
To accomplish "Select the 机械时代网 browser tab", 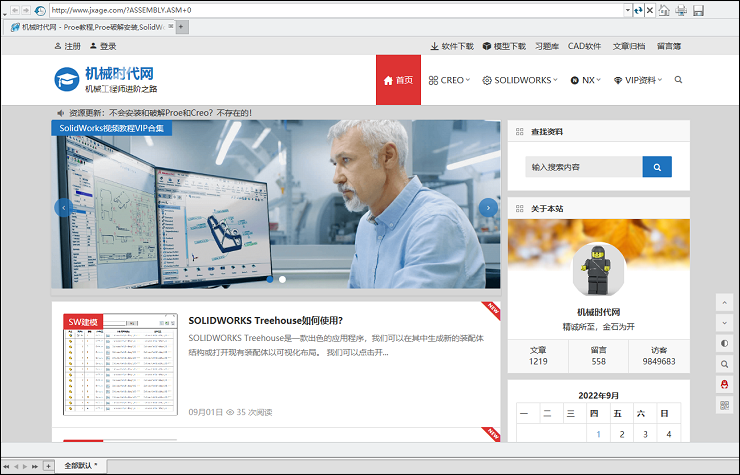I will coord(89,27).
